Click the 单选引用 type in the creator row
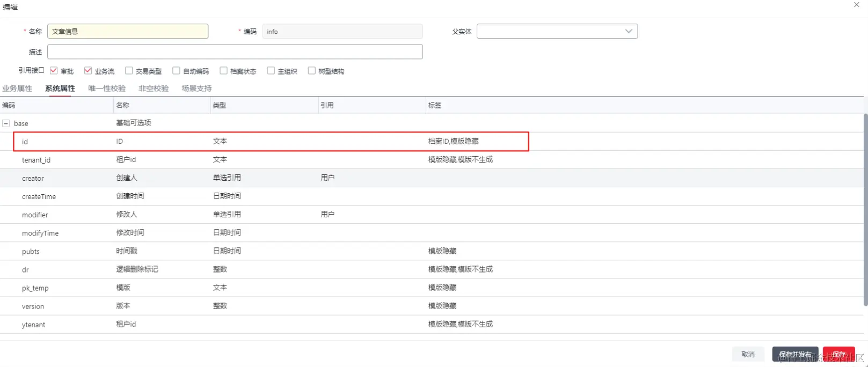This screenshot has height=367, width=868. (x=227, y=178)
